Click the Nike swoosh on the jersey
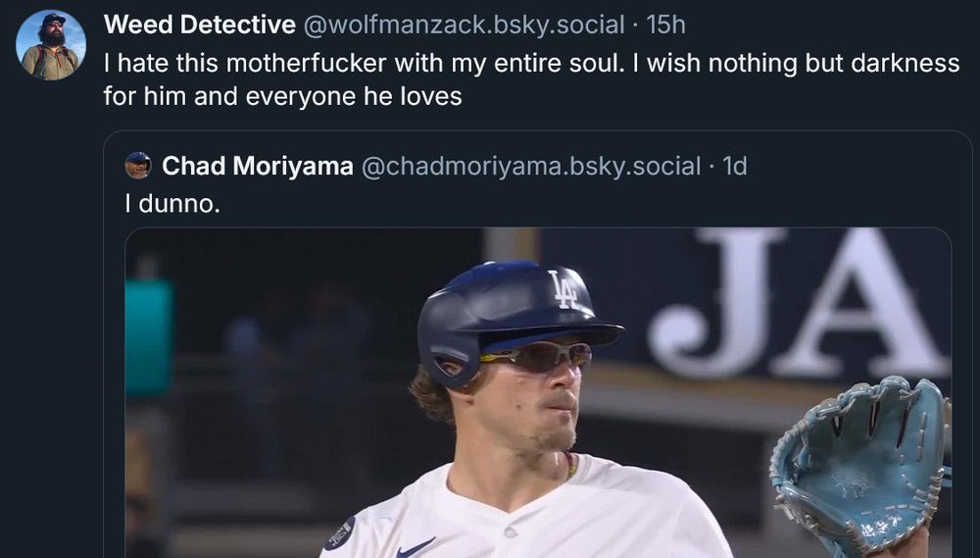Image resolution: width=980 pixels, height=558 pixels. tap(416, 547)
